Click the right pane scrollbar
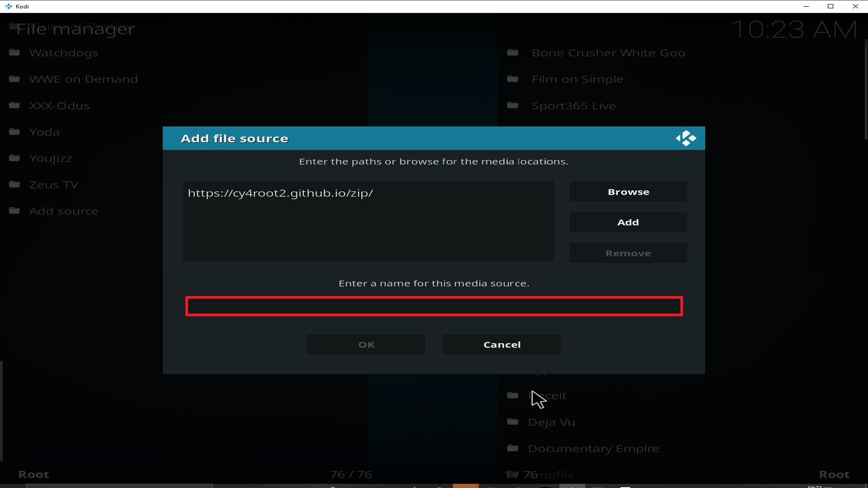 (866, 89)
